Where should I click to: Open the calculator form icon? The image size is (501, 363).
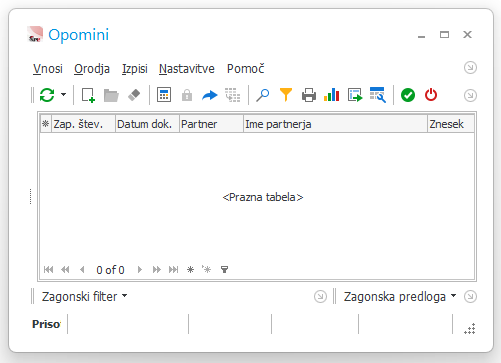(164, 95)
